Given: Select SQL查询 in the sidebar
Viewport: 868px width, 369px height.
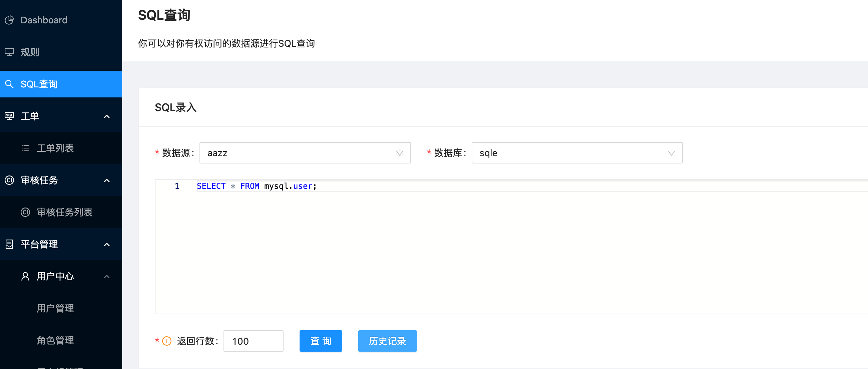Looking at the screenshot, I should 61,84.
